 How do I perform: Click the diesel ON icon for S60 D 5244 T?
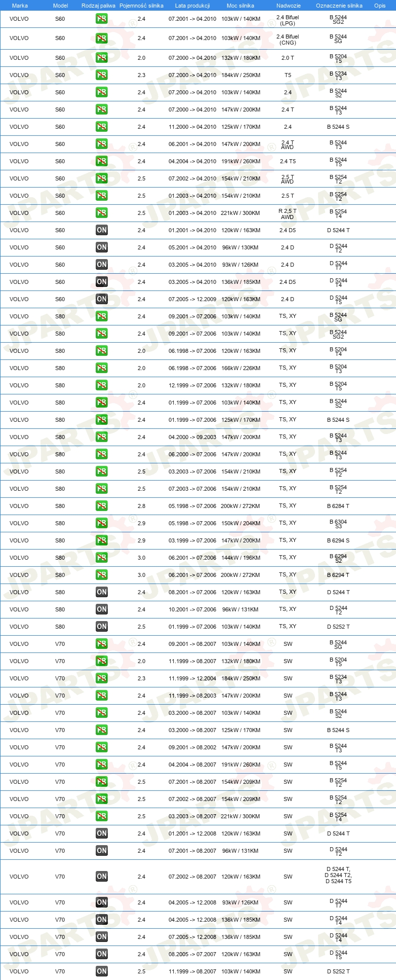(x=102, y=230)
